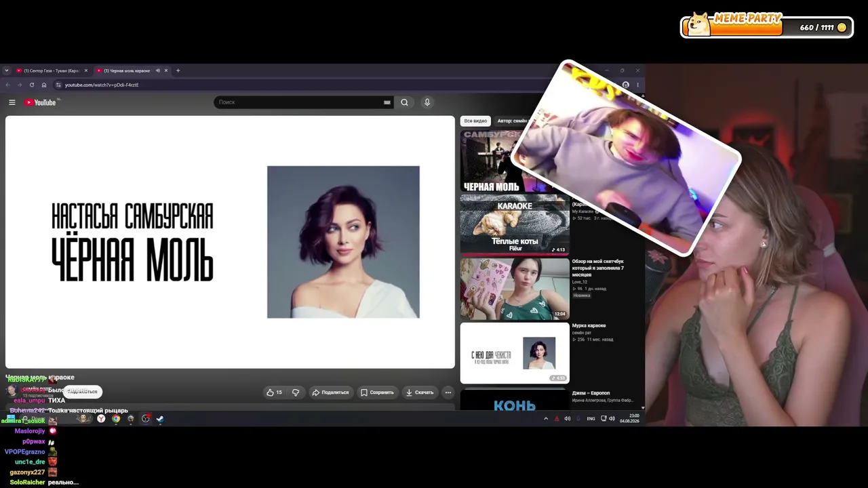Open the КОНЬ video thumbnail
Image resolution: width=868 pixels, height=488 pixels.
click(515, 399)
